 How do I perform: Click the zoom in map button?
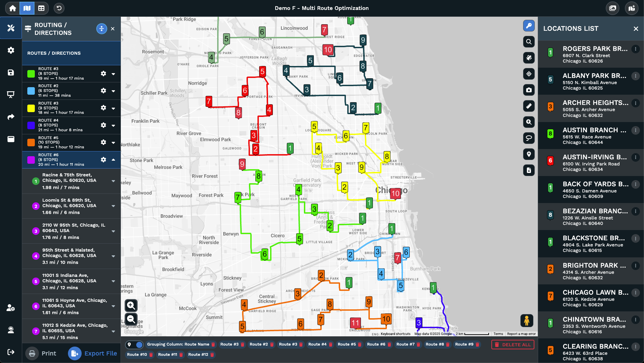pyautogui.click(x=131, y=305)
